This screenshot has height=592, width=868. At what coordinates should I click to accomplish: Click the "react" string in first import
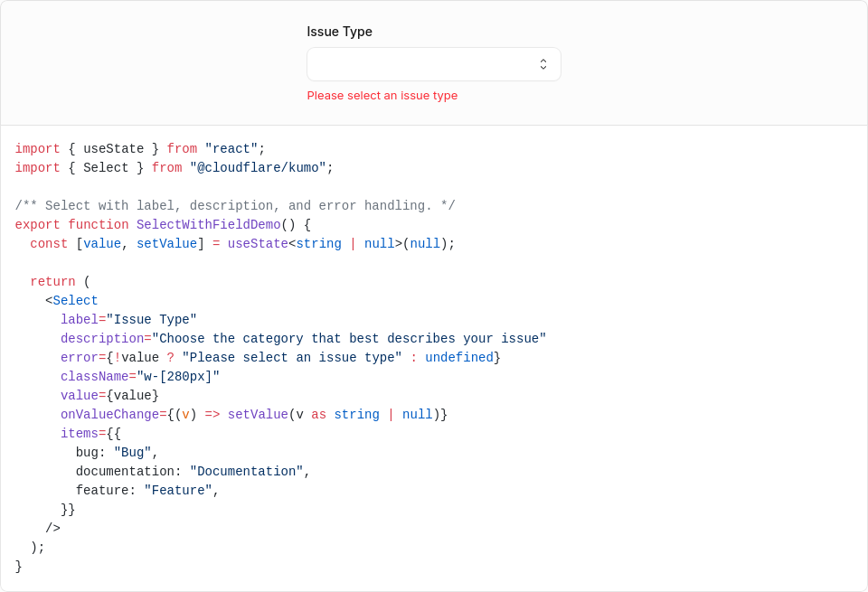pos(231,149)
